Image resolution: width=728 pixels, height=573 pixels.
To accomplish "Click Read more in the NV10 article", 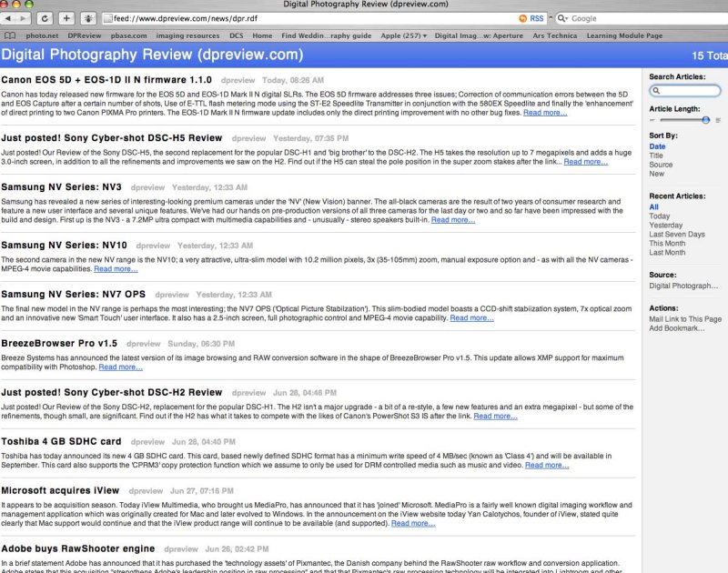I will click(x=116, y=268).
